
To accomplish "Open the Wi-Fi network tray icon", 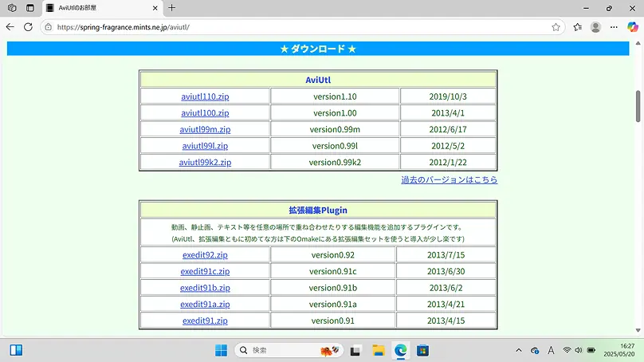I will 567,350.
